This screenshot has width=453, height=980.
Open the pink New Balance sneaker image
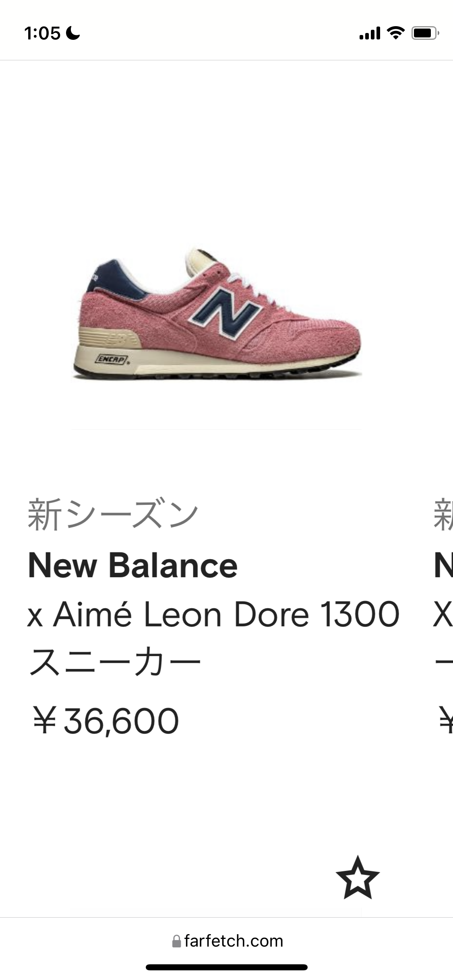[217, 314]
